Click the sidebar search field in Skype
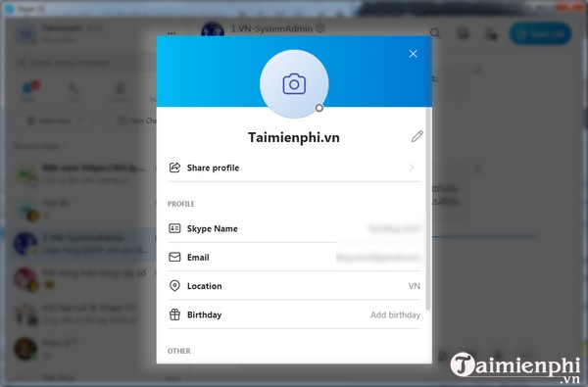This screenshot has height=387, width=588. click(86, 63)
